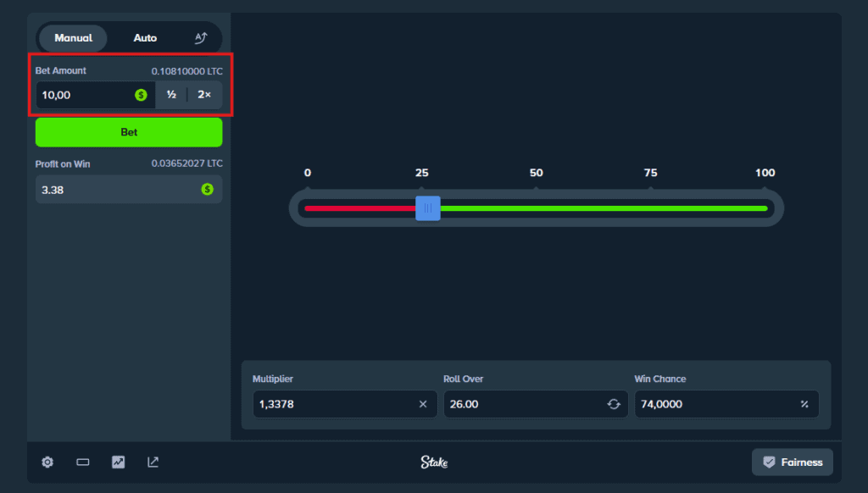Image resolution: width=868 pixels, height=493 pixels.
Task: Double the bet with 2× button
Action: coord(204,95)
